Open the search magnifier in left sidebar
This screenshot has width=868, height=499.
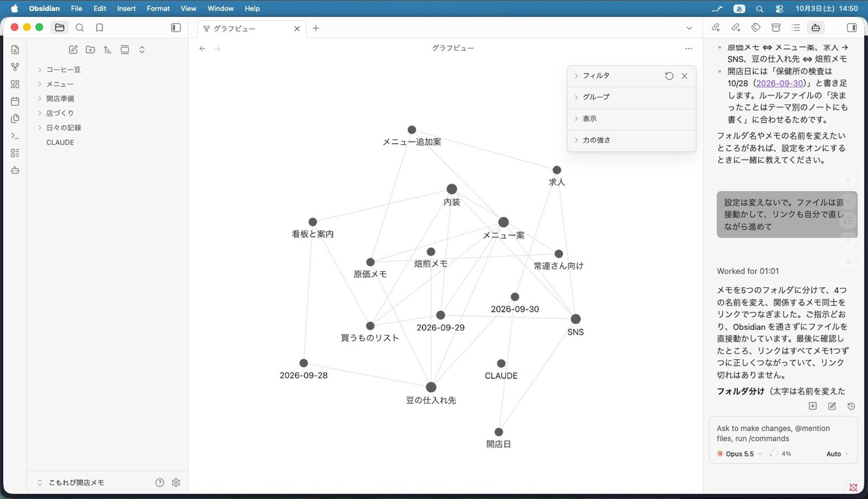coord(80,28)
